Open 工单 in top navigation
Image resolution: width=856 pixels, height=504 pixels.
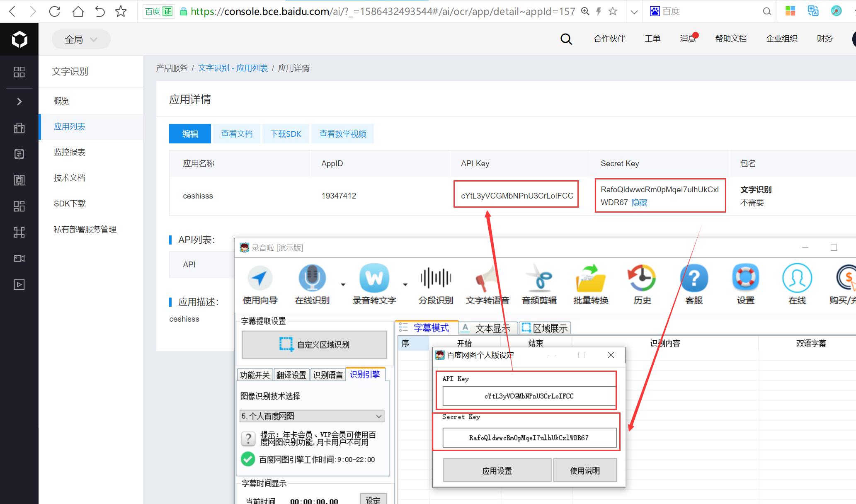coord(652,39)
